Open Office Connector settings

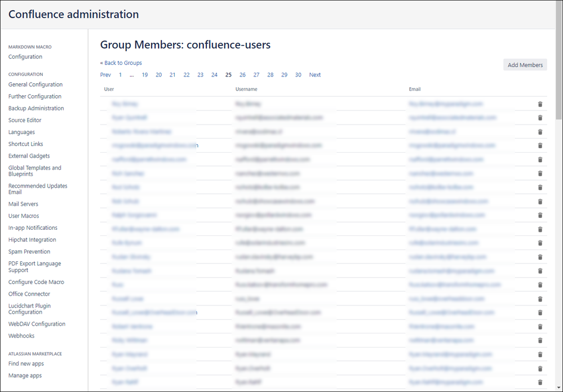[x=29, y=294]
